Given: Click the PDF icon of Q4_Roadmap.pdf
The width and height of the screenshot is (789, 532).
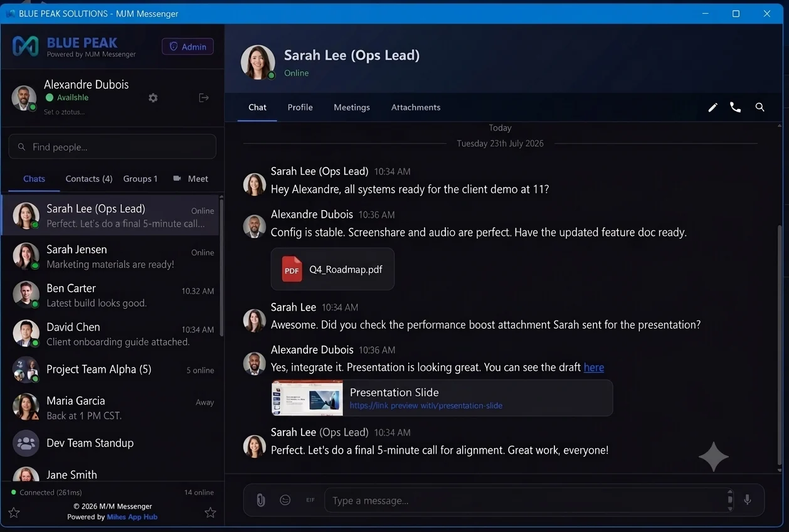Looking at the screenshot, I should tap(292, 269).
